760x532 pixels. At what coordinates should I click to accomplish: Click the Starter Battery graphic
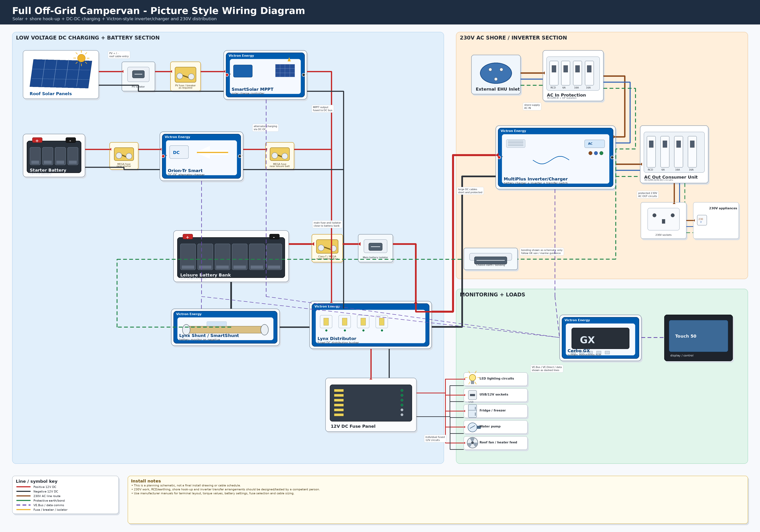pyautogui.click(x=54, y=155)
